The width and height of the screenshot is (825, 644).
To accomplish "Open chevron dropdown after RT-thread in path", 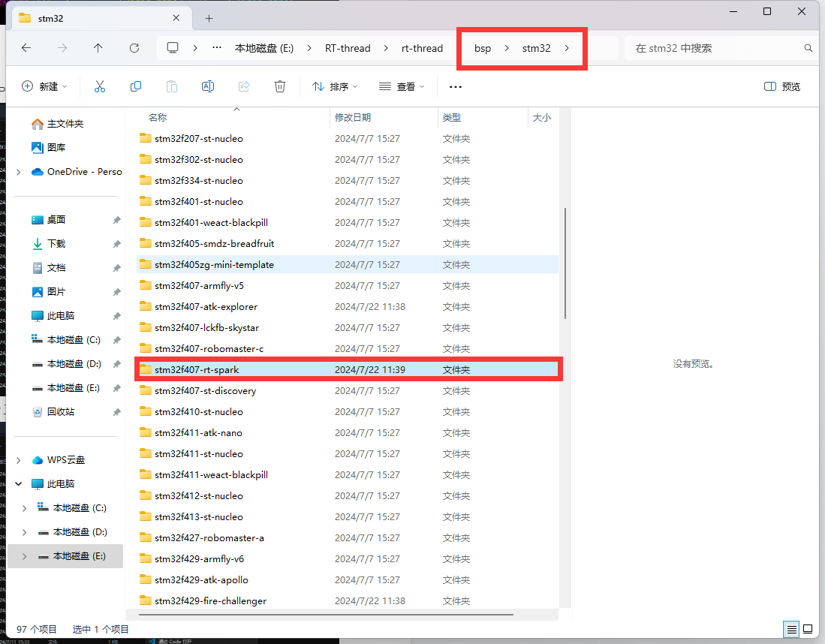I will (x=386, y=48).
